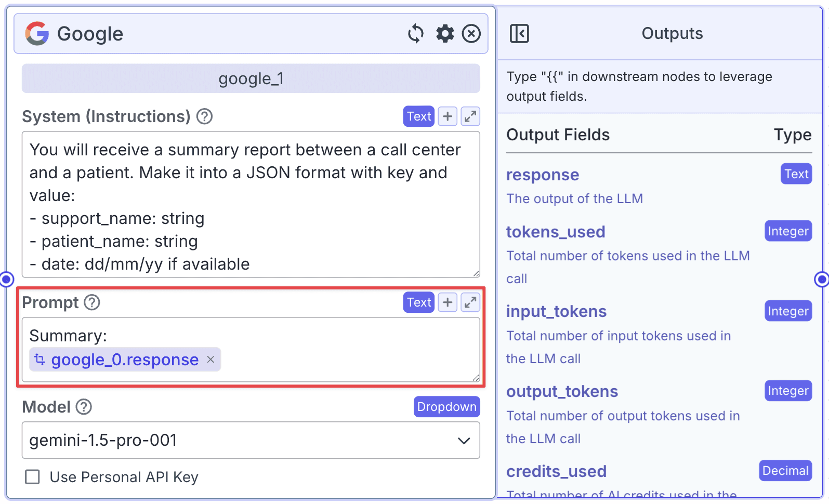829x504 pixels.
Task: Rename the node via google_1 name field
Action: (251, 78)
